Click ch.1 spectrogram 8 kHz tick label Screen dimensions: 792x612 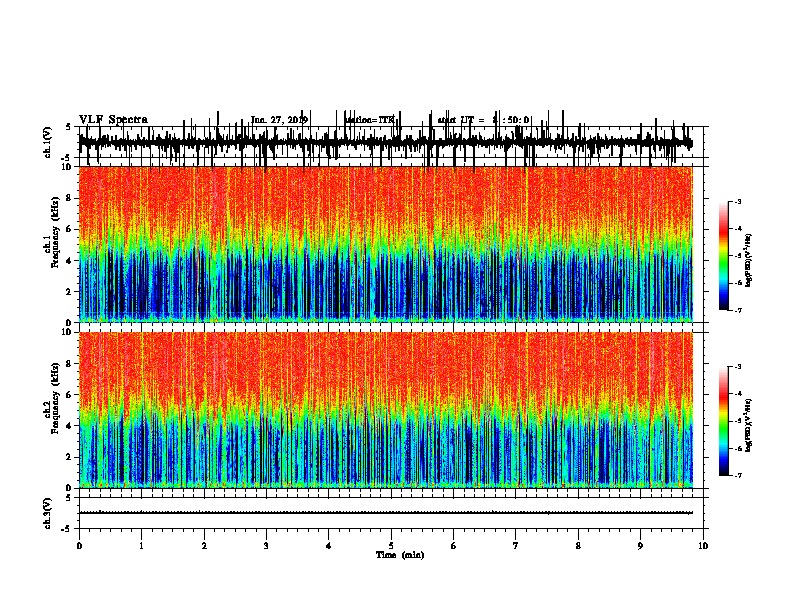click(70, 198)
